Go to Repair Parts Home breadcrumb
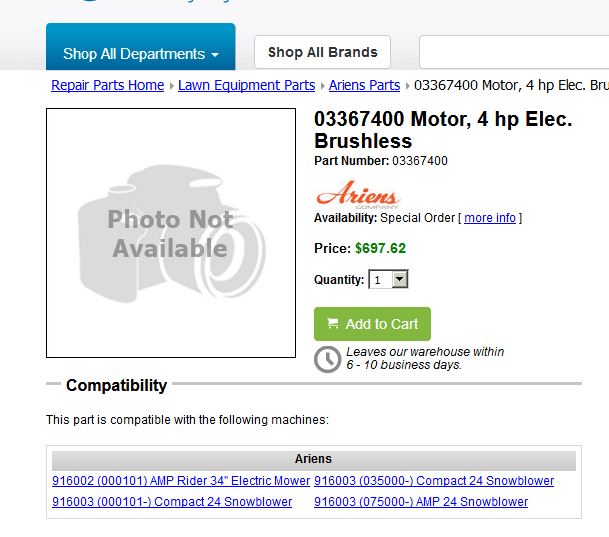This screenshot has height=537, width=609. [x=108, y=85]
